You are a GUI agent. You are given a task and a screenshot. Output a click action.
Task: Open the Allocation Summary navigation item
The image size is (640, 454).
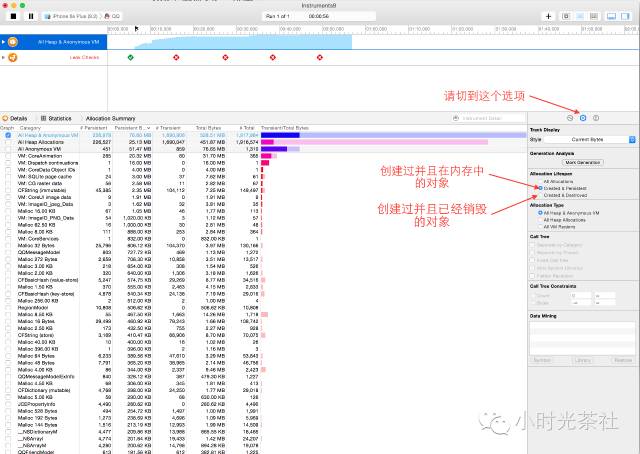click(x=110, y=118)
